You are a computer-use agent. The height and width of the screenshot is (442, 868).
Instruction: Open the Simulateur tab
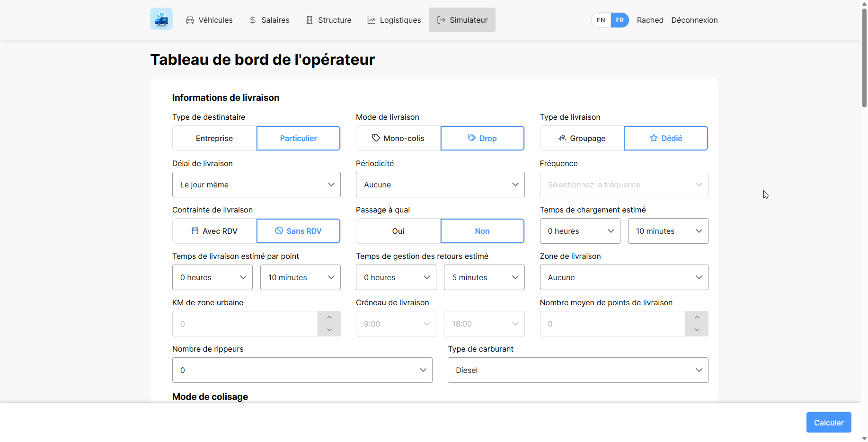462,20
